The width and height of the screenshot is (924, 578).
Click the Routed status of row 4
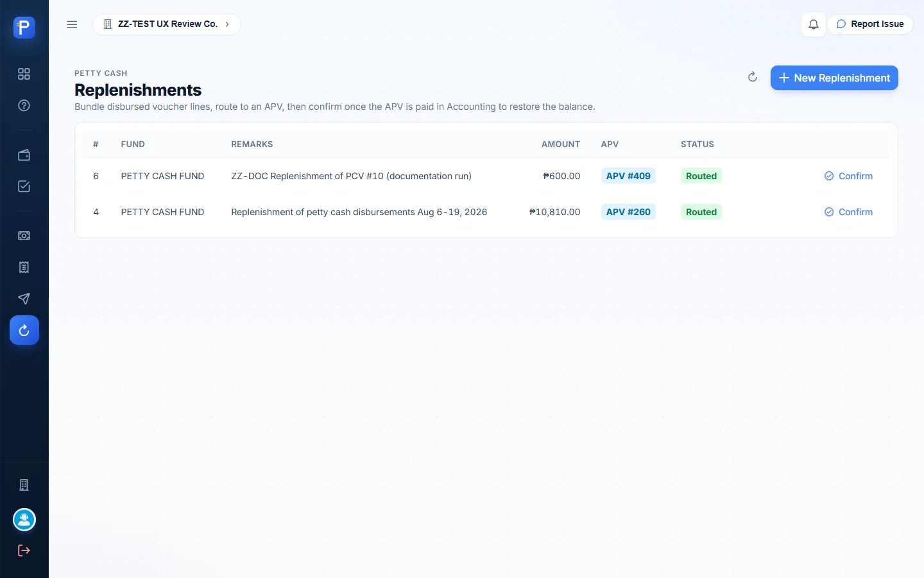[x=701, y=212]
